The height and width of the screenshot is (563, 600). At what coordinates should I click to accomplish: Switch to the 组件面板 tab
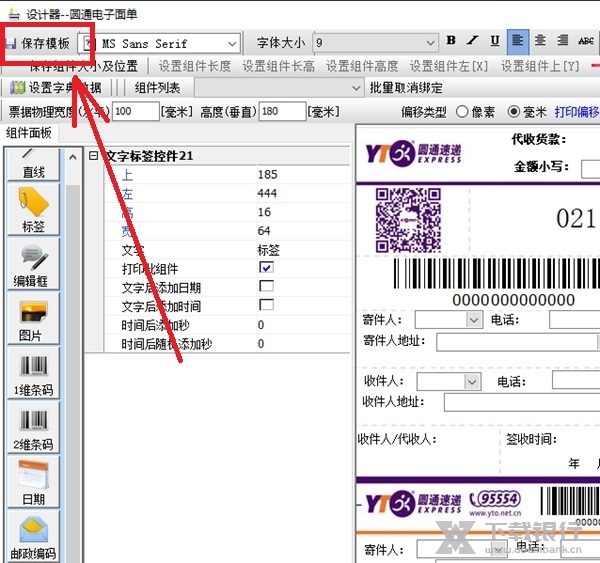pyautogui.click(x=30, y=134)
